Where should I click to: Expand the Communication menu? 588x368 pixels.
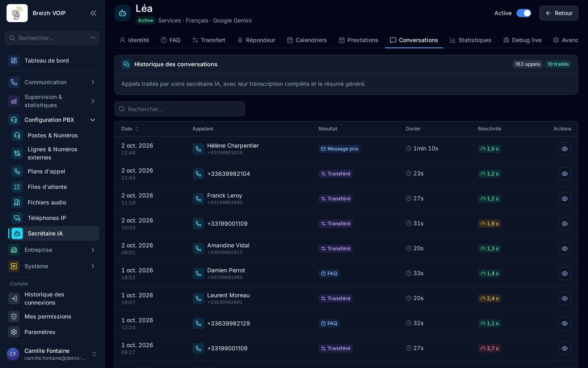52,82
